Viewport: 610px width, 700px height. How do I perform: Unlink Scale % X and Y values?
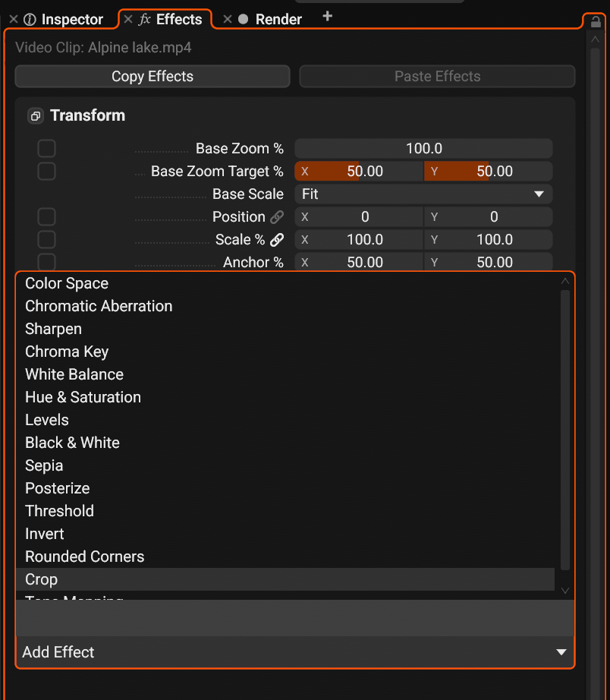click(277, 240)
